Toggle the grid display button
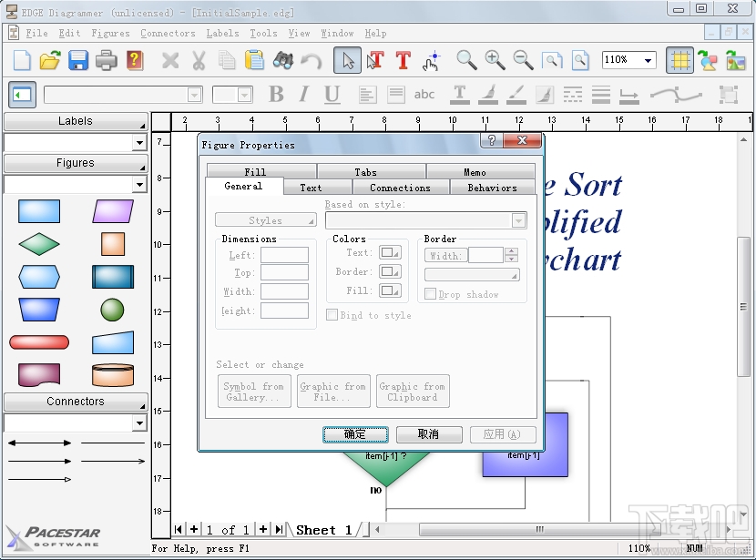 pyautogui.click(x=680, y=60)
